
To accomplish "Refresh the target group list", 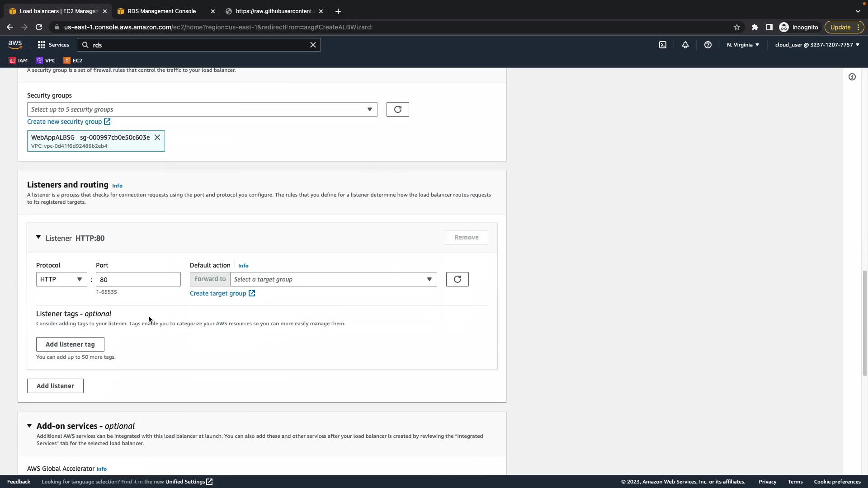I will (457, 279).
